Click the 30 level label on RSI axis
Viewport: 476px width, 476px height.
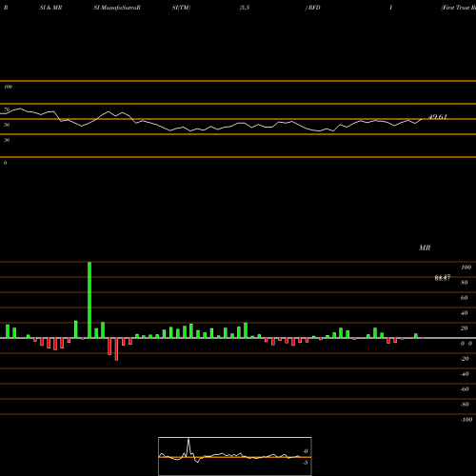(7, 140)
